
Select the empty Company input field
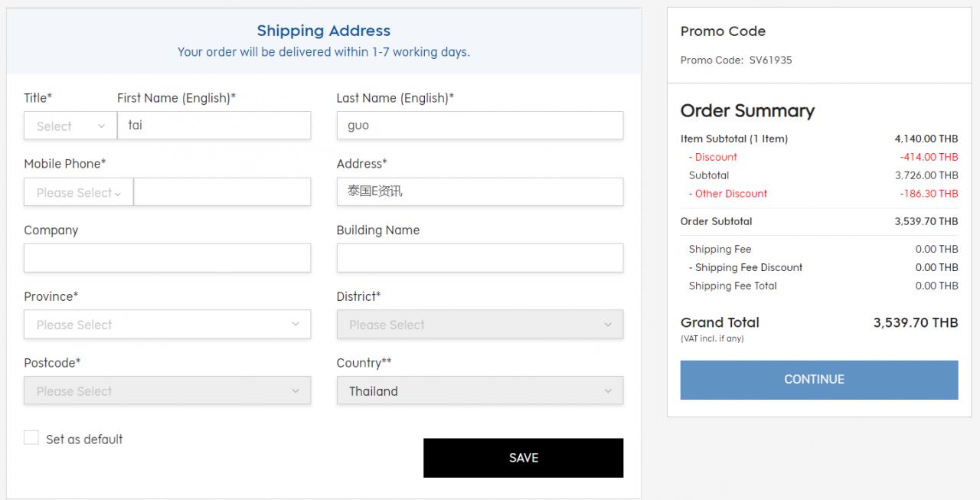coord(167,258)
